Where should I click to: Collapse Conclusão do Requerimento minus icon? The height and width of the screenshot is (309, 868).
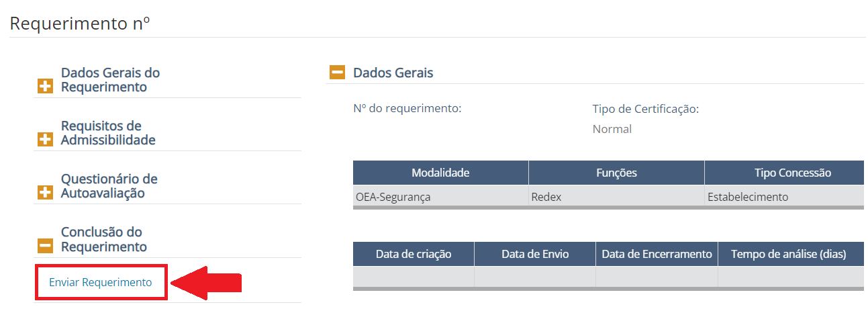[45, 247]
